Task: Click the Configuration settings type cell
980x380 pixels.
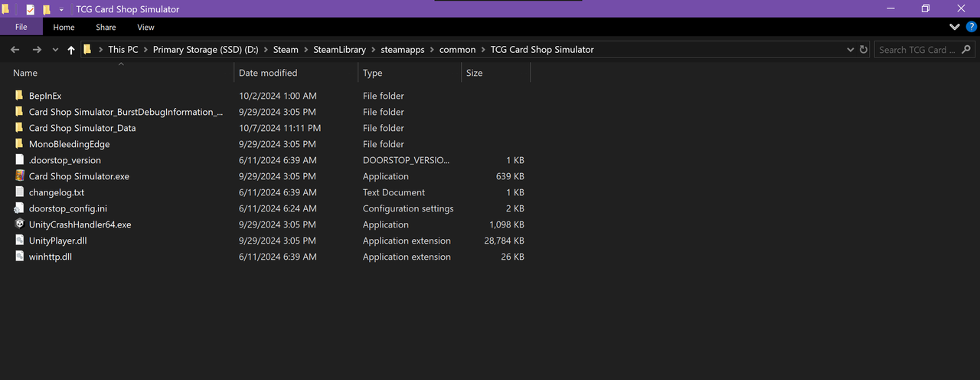Action: (408, 208)
